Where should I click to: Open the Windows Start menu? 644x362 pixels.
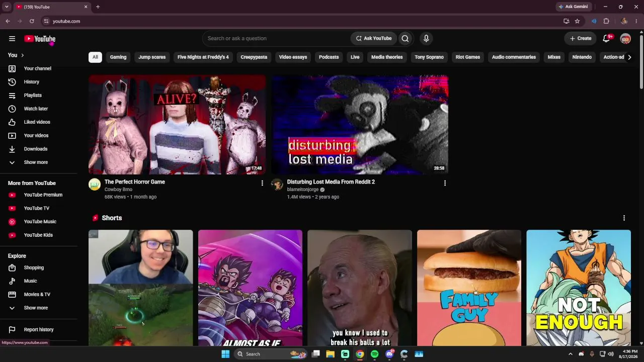pos(225,354)
